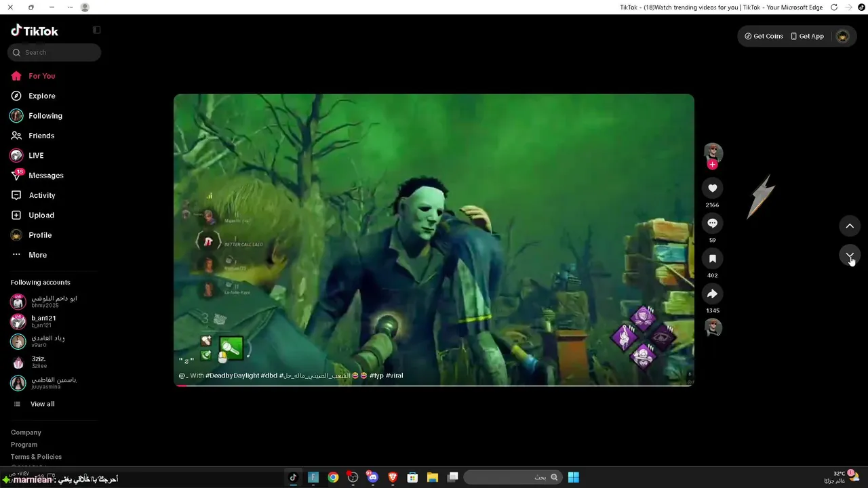
Task: Open the weather widget showing 32°C
Action: click(x=842, y=477)
